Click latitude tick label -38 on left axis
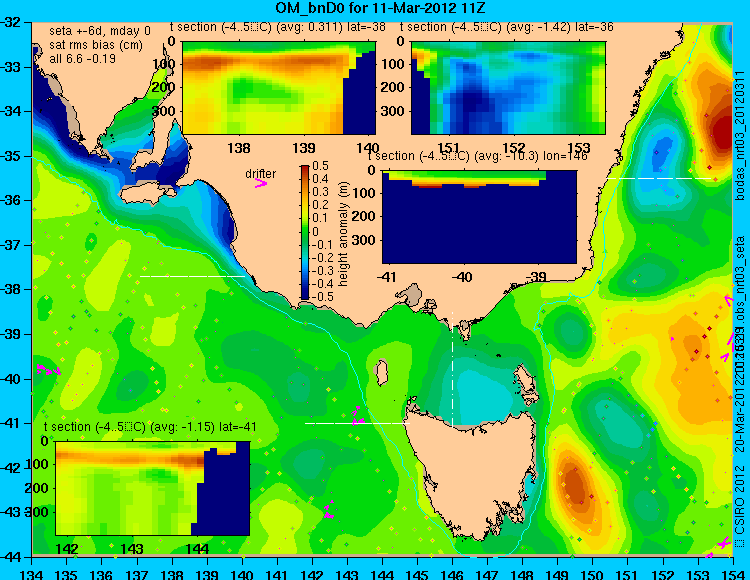750x580 pixels. point(11,289)
